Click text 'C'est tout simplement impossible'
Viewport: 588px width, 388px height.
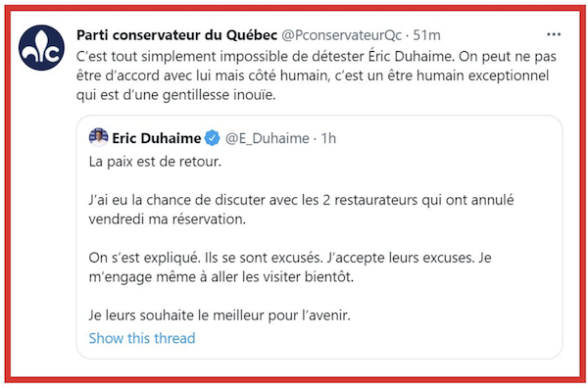point(148,56)
